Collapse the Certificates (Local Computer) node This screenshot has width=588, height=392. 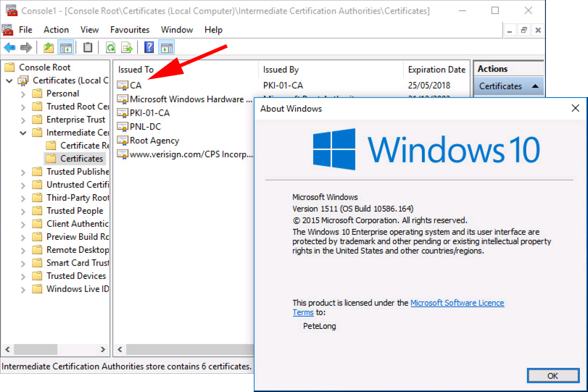click(9, 80)
